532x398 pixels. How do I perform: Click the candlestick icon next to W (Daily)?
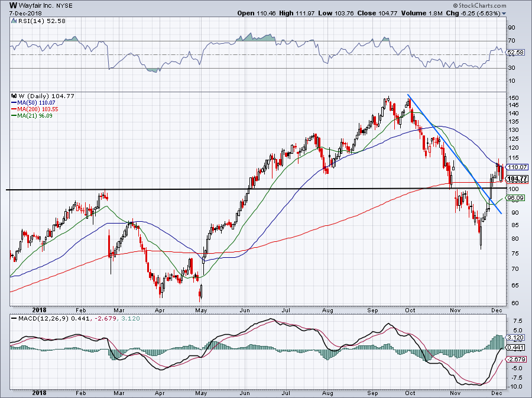point(14,96)
